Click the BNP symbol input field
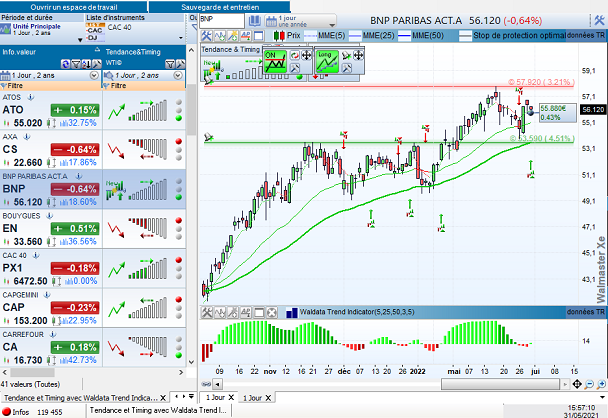Viewport: 608px width, 418px height. 222,21
